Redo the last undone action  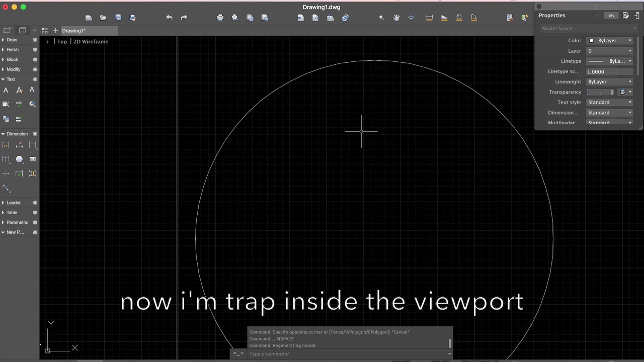click(184, 18)
